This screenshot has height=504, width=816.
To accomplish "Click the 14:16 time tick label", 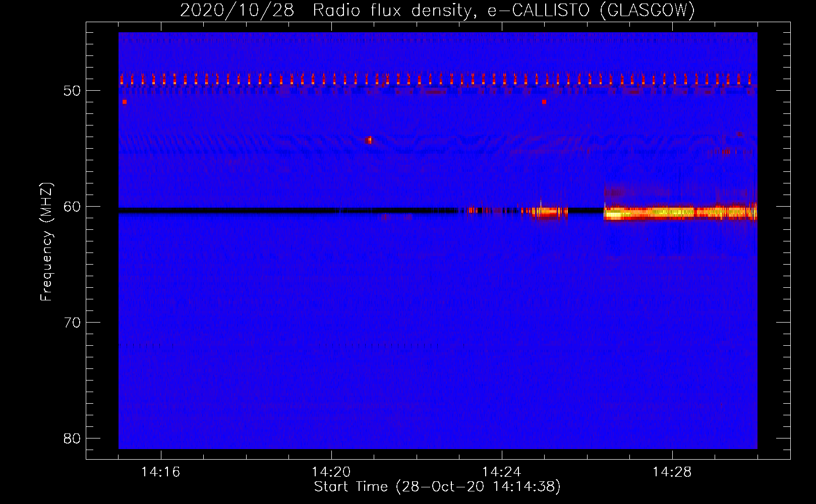I will click(160, 472).
